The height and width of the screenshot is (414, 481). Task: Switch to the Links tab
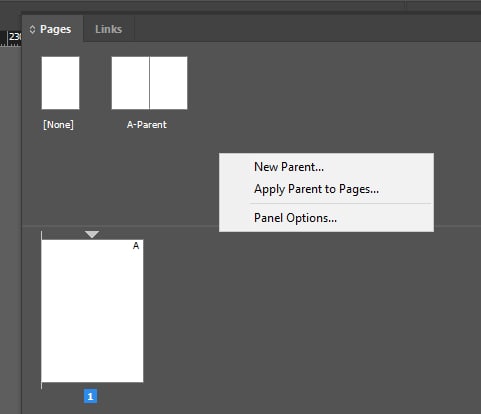pyautogui.click(x=108, y=29)
